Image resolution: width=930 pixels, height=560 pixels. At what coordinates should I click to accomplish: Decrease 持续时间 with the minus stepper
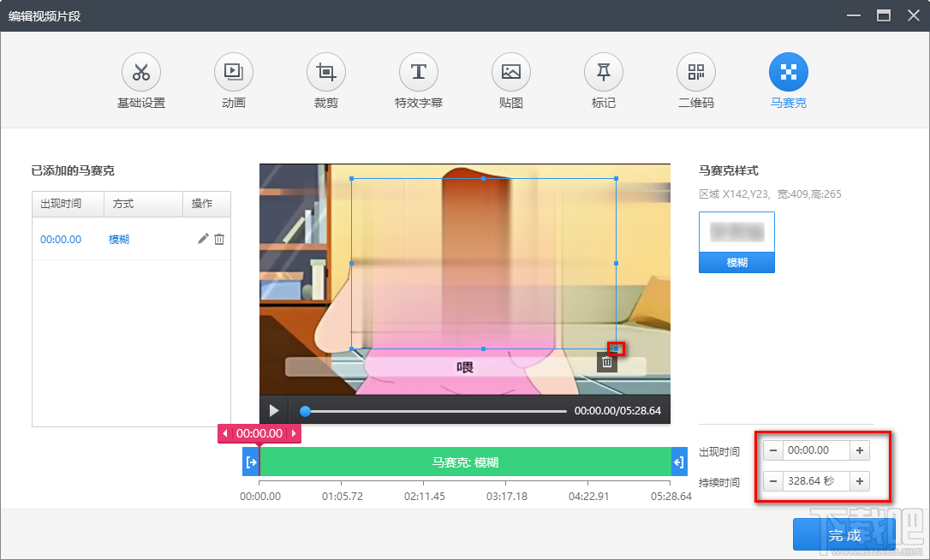tap(773, 480)
